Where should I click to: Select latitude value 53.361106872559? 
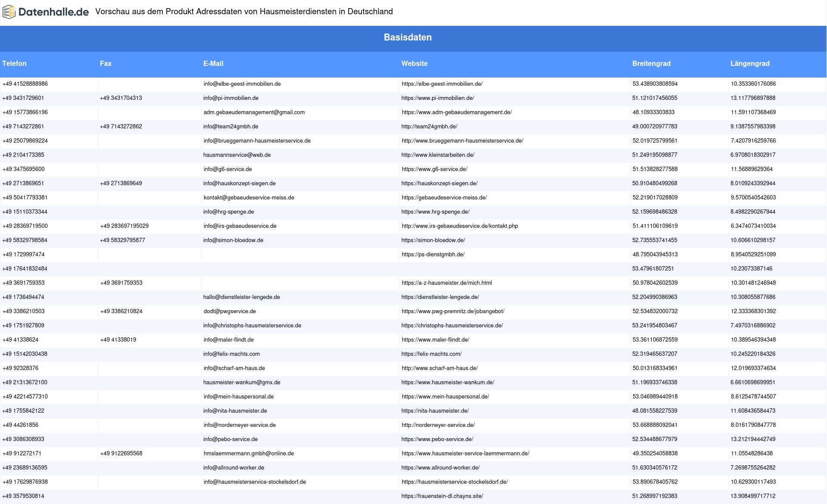tap(655, 340)
